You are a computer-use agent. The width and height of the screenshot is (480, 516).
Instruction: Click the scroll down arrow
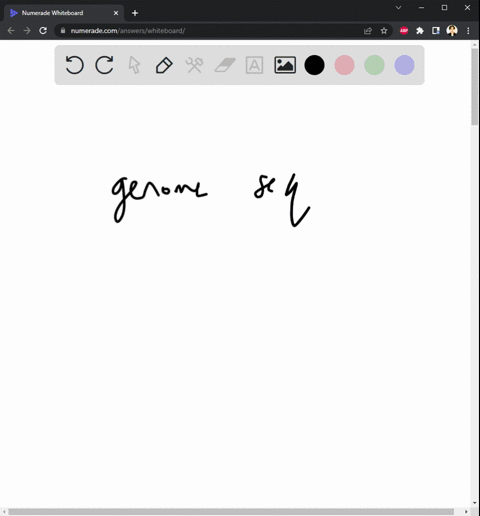pyautogui.click(x=474, y=503)
